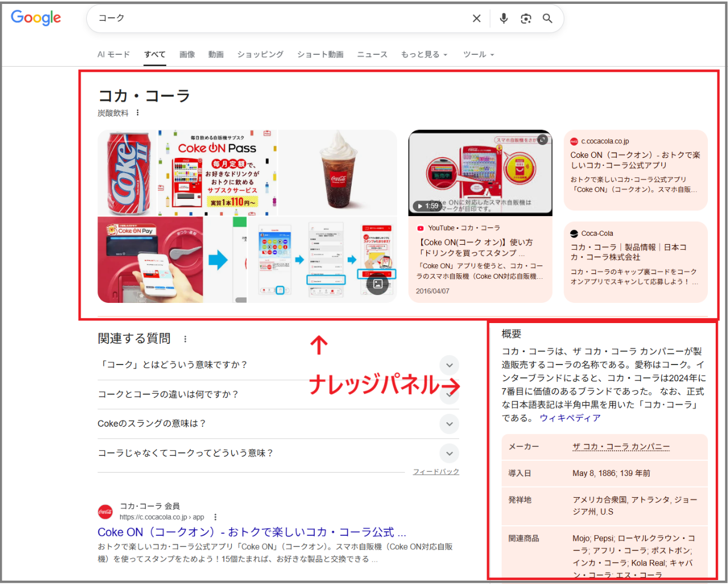Clear the search query with the X icon
The height and width of the screenshot is (584, 728).
coord(476,18)
